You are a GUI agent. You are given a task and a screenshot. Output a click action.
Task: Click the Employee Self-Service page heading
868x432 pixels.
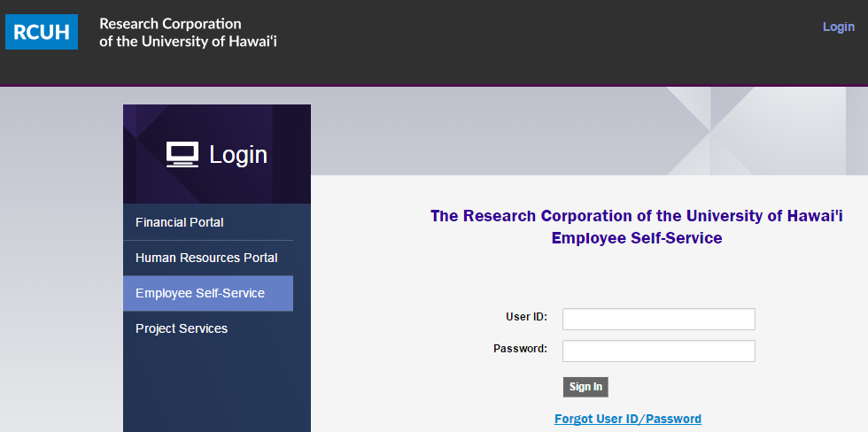pos(637,238)
